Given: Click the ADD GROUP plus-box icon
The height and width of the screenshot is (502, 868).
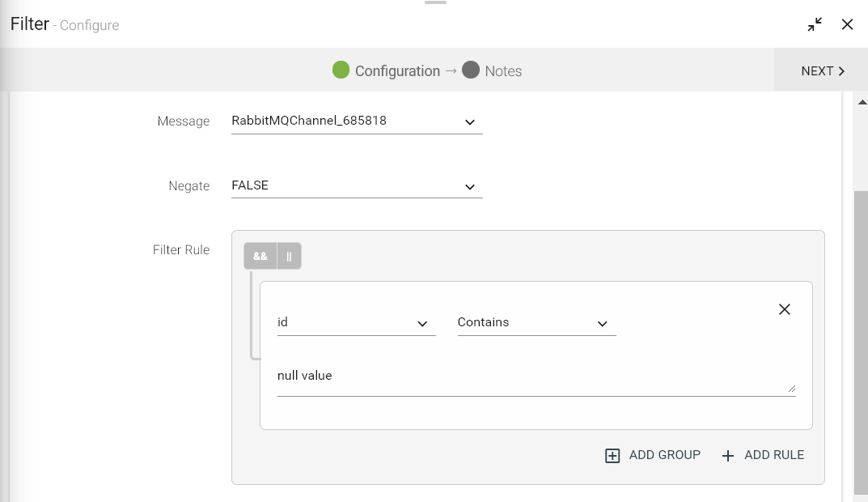Looking at the screenshot, I should (612, 456).
